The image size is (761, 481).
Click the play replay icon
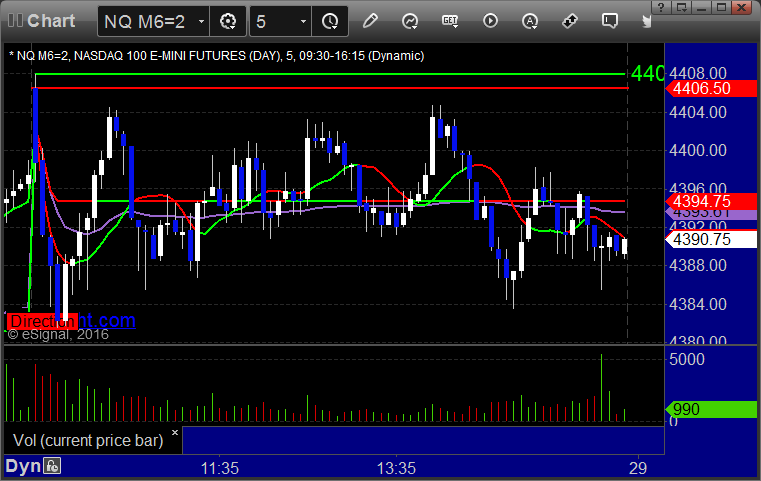[x=490, y=21]
